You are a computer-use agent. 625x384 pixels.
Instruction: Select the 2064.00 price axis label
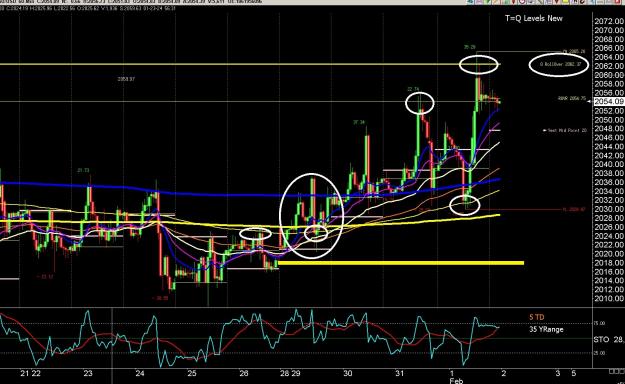click(609, 57)
